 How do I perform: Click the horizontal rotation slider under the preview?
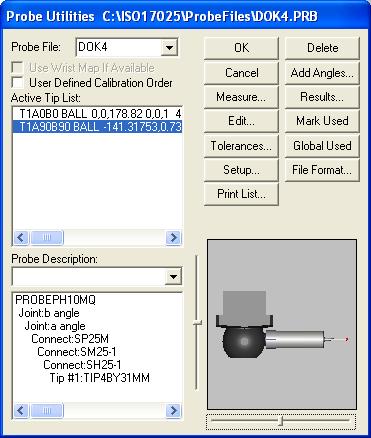tap(281, 421)
